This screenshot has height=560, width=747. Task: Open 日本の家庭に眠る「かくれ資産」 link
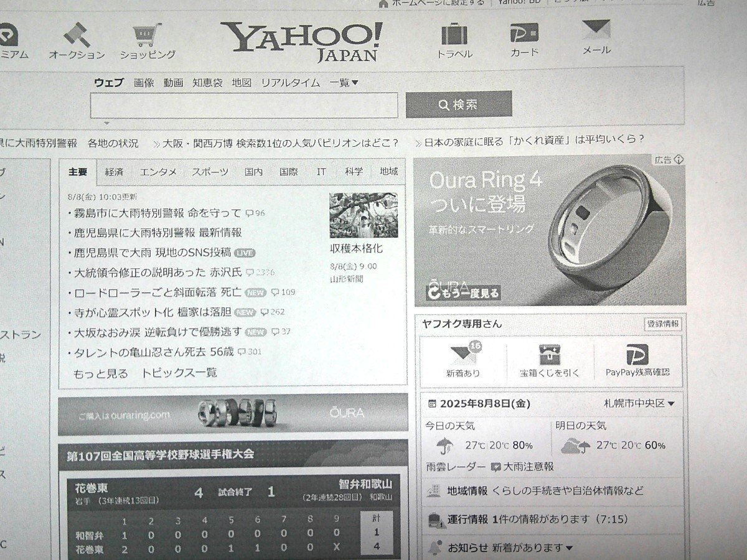coord(534,140)
